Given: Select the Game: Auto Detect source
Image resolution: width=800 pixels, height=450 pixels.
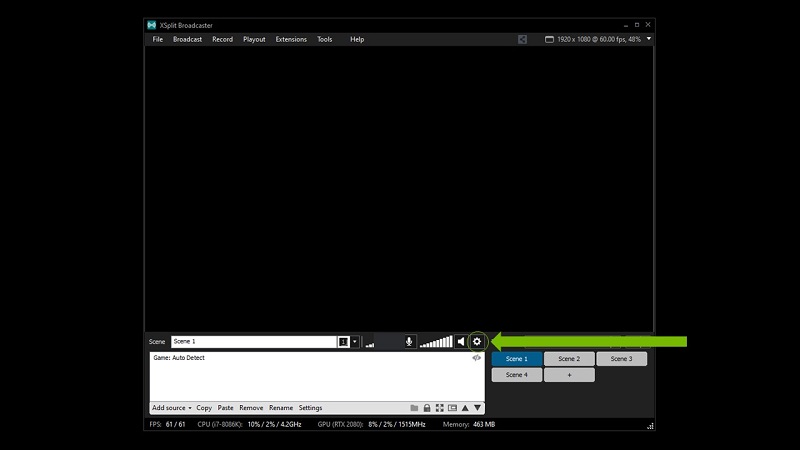Looking at the screenshot, I should (x=179, y=358).
